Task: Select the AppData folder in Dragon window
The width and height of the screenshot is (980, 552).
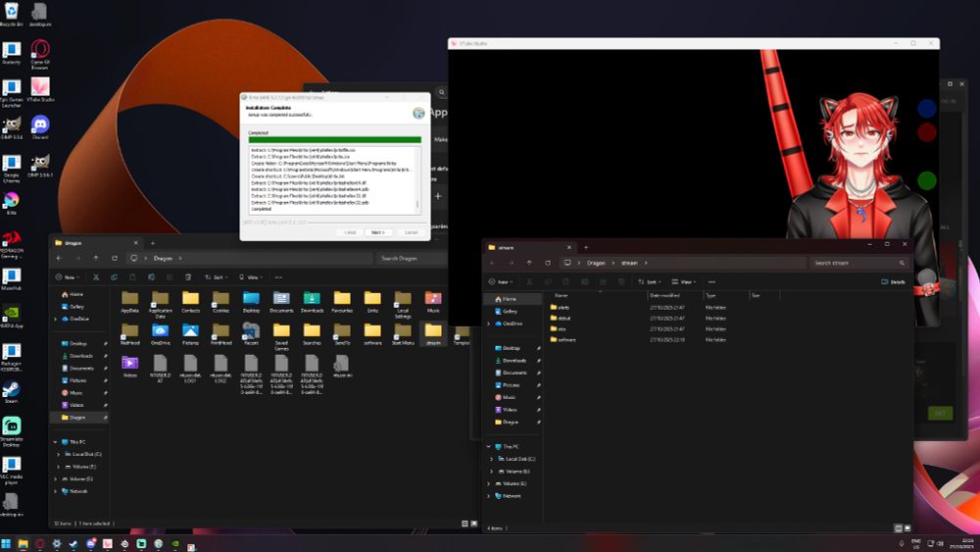Action: point(129,302)
